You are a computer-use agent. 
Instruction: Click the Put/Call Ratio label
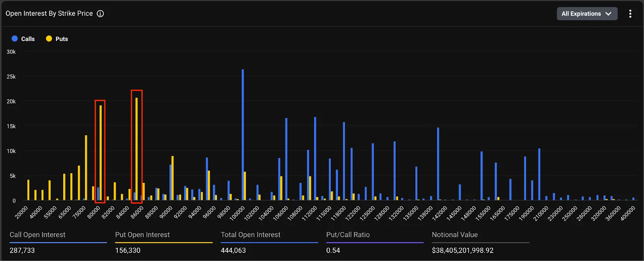click(x=348, y=235)
